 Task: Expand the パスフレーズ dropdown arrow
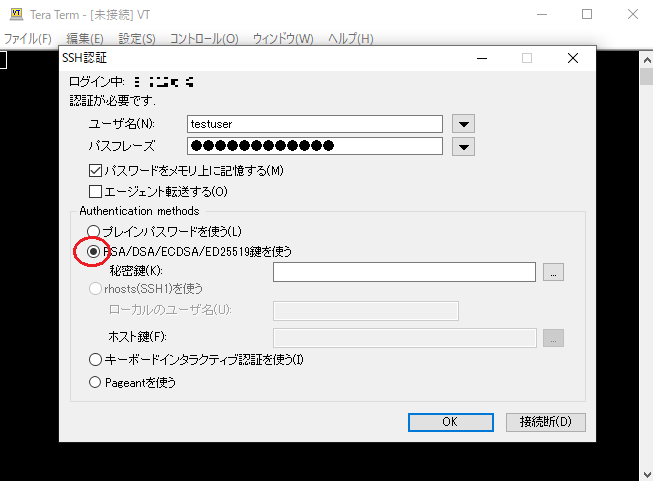click(x=464, y=147)
